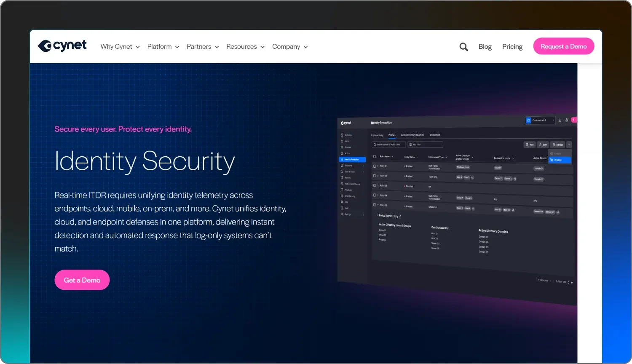Click Web content filtering in the dashboard sidebar
Screen dimensions: 632x364
tap(351, 184)
